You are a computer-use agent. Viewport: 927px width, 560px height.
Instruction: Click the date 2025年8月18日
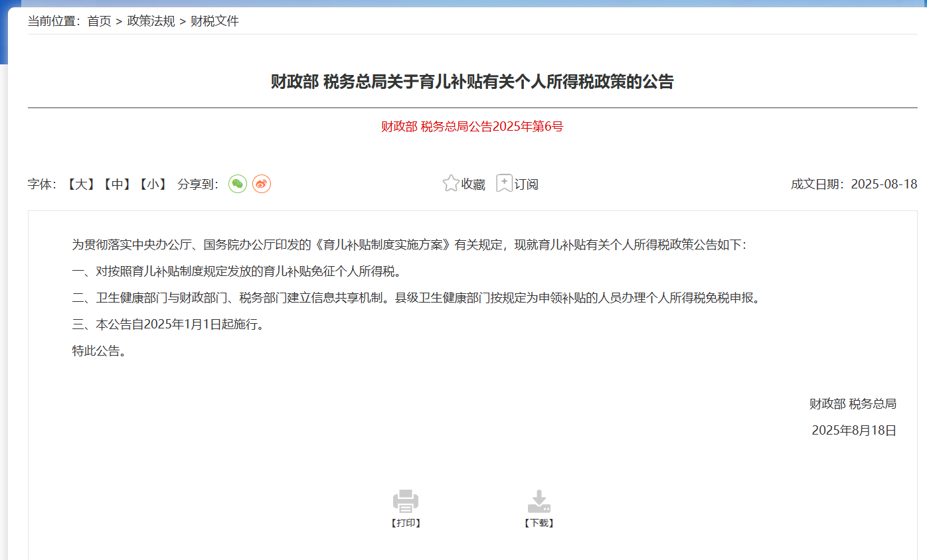point(854,431)
